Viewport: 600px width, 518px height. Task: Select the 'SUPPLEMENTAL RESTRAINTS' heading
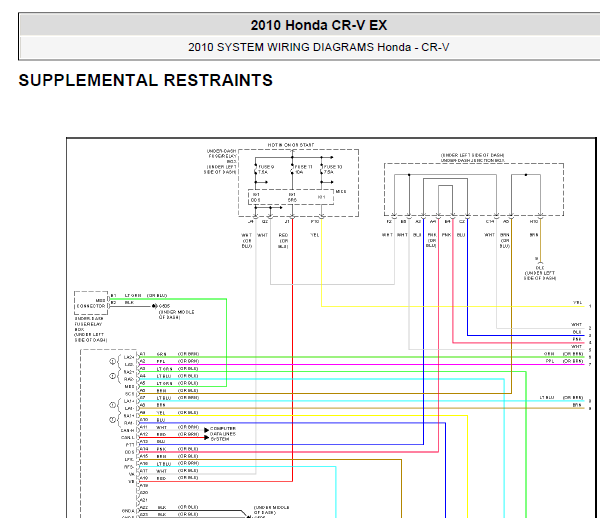click(145, 80)
